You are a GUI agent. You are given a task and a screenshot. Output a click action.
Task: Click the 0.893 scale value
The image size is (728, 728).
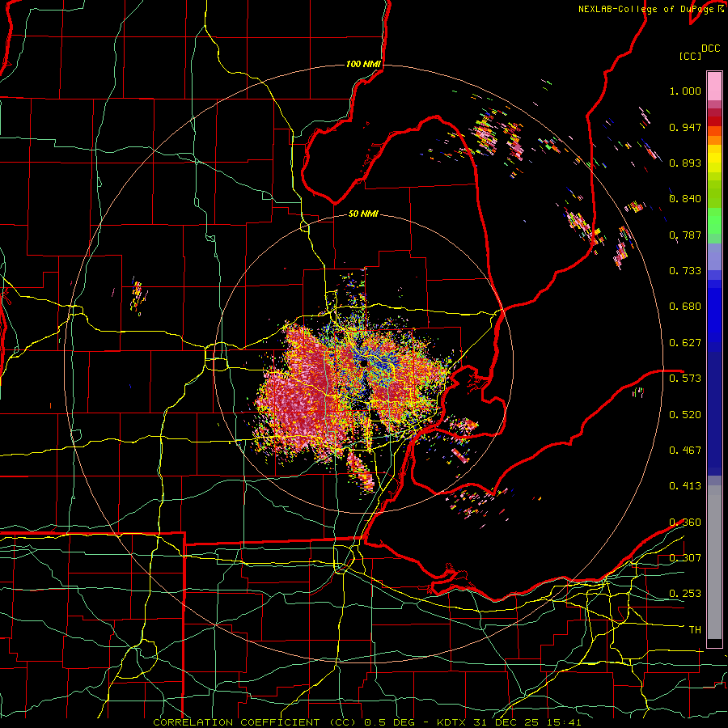[685, 163]
